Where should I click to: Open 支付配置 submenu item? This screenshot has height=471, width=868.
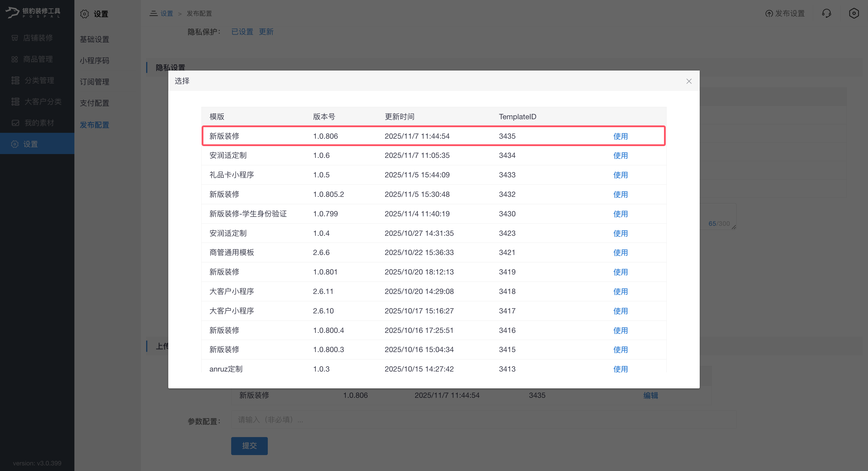[x=94, y=103]
